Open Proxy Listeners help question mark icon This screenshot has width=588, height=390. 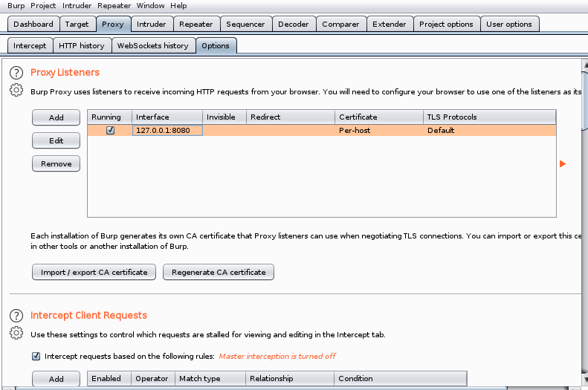16,72
